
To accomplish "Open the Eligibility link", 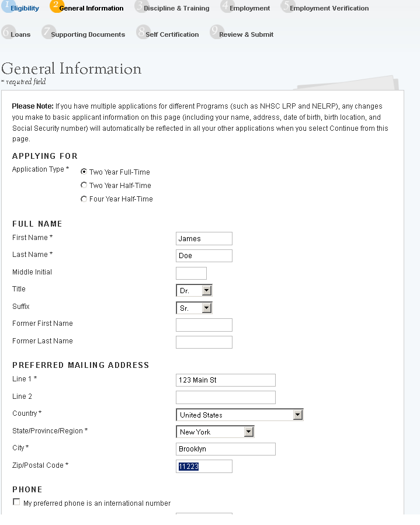I will [x=25, y=8].
